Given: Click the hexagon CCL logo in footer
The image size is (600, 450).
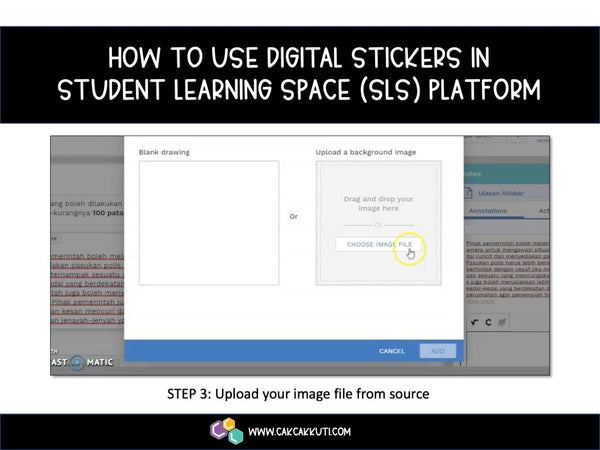Looking at the screenshot, I should (227, 431).
